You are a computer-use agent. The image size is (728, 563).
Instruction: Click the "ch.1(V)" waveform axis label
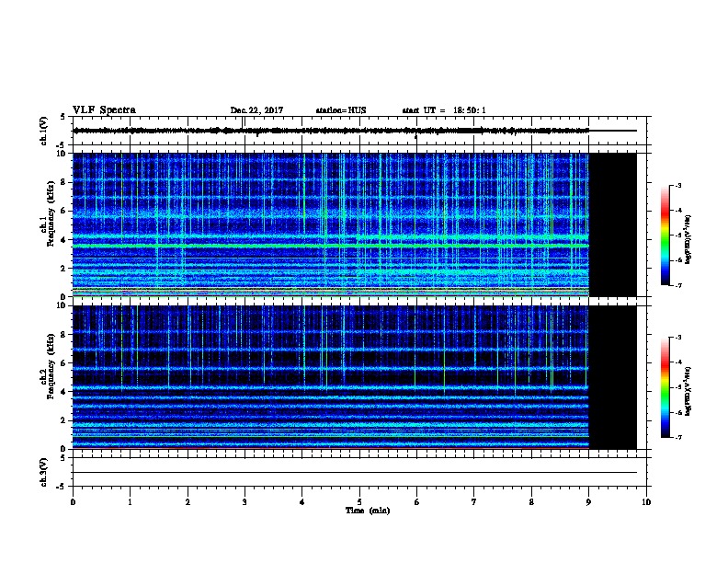coord(44,131)
